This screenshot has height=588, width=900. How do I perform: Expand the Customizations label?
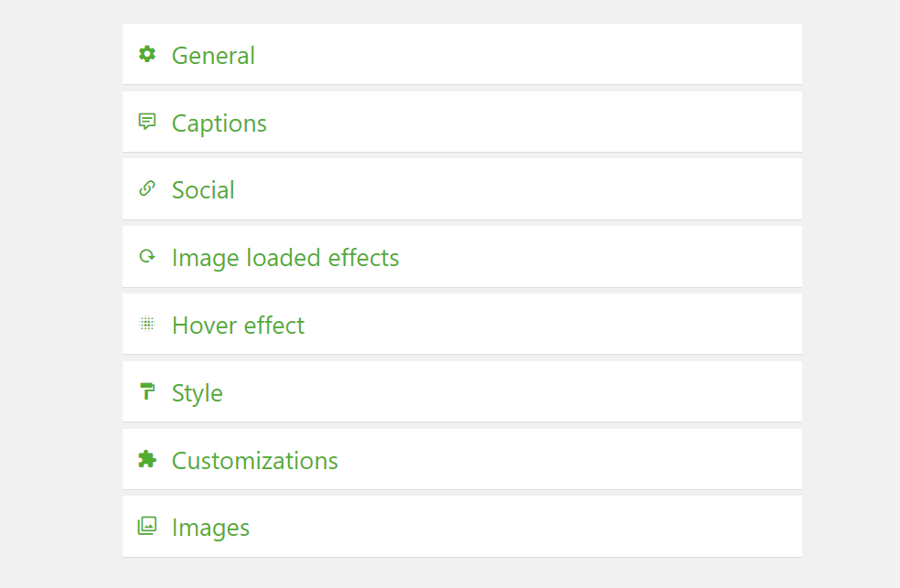pos(255,461)
